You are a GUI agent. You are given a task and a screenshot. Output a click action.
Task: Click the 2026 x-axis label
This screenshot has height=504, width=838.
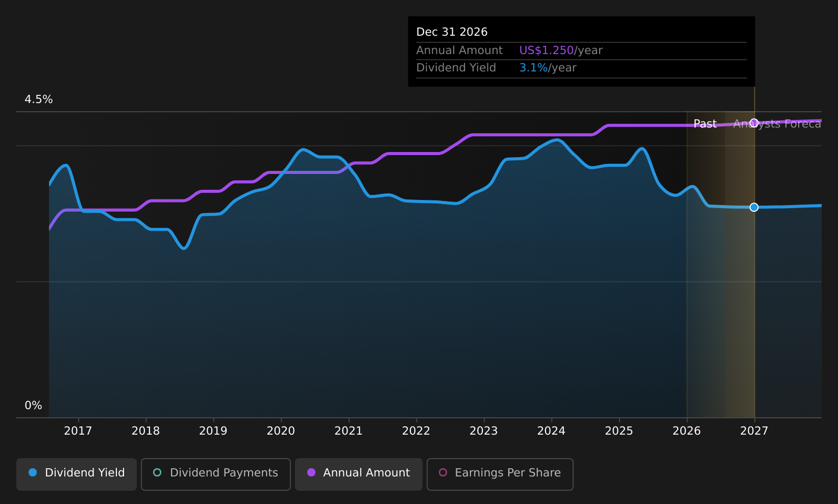click(x=687, y=431)
